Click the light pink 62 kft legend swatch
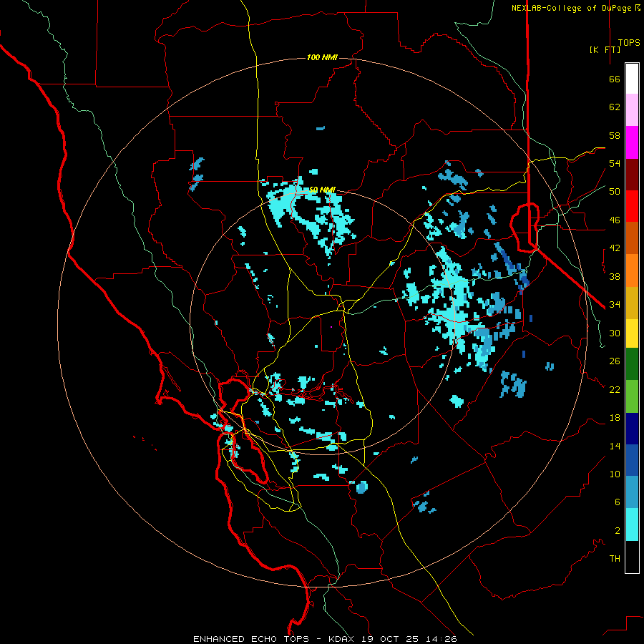 click(632, 110)
